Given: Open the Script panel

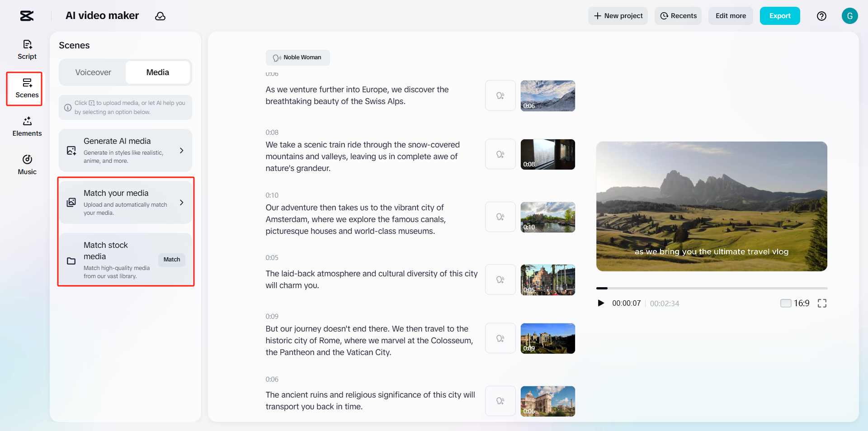Looking at the screenshot, I should pyautogui.click(x=27, y=50).
